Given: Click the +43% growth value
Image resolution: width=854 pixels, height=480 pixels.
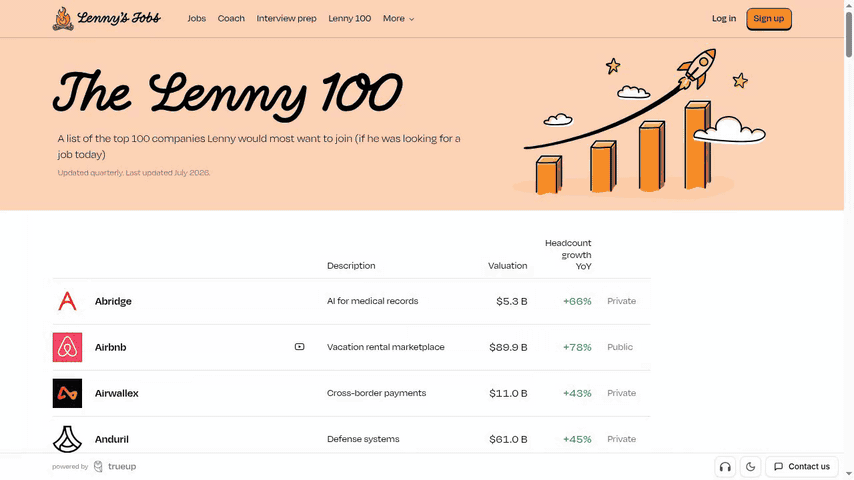Looking at the screenshot, I should (577, 393).
